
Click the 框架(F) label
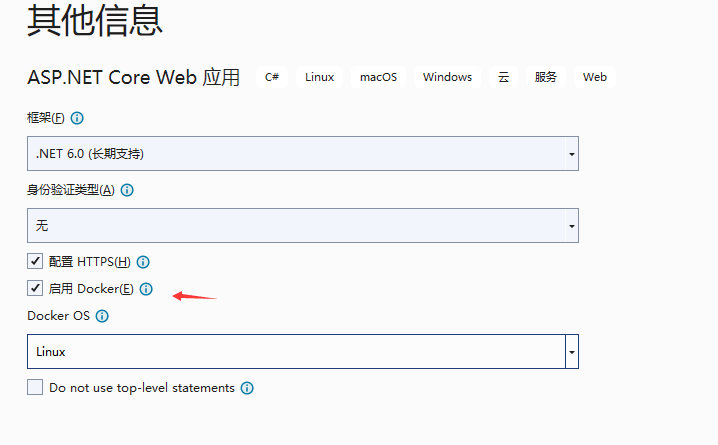point(46,118)
